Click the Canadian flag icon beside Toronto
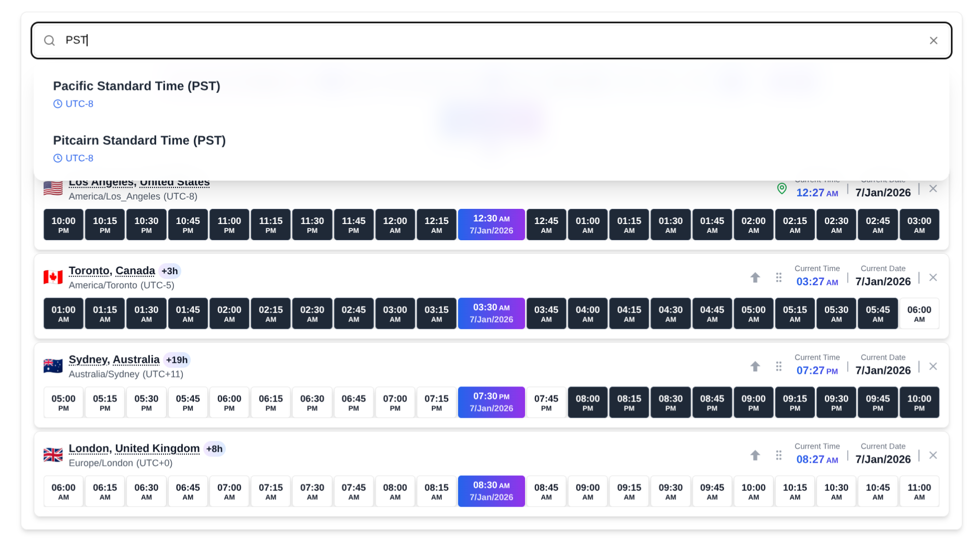This screenshot has width=980, height=541. coord(53,277)
